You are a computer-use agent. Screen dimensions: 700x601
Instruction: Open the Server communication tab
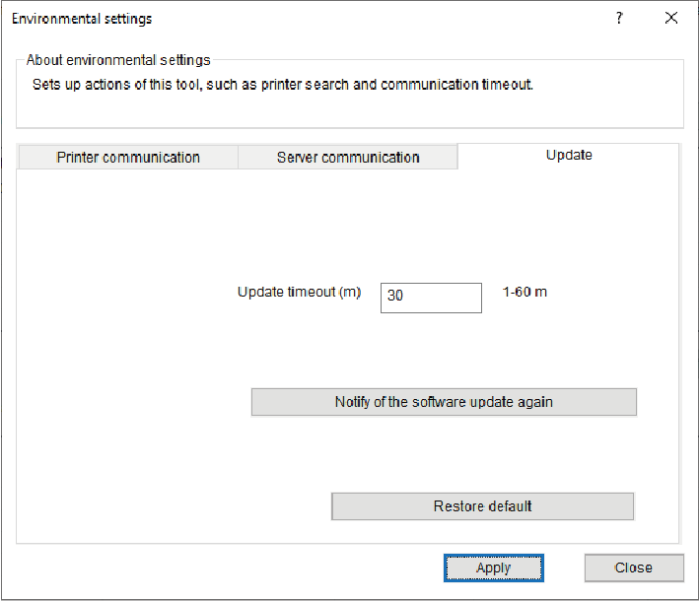348,158
